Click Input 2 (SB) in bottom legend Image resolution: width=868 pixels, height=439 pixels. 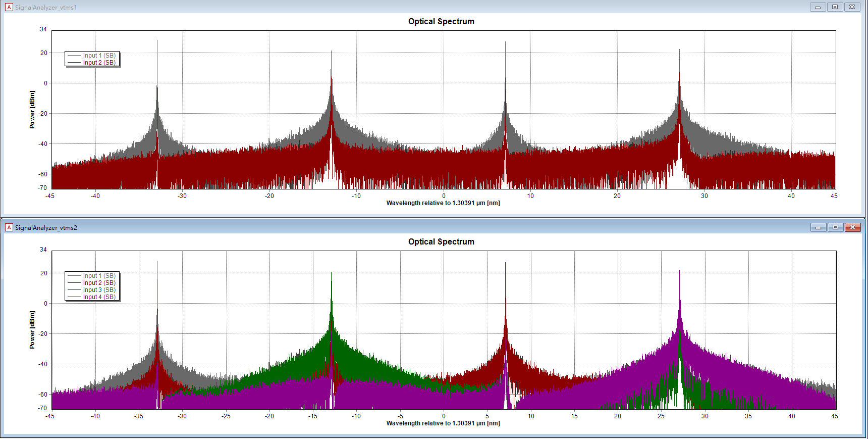[x=99, y=283]
